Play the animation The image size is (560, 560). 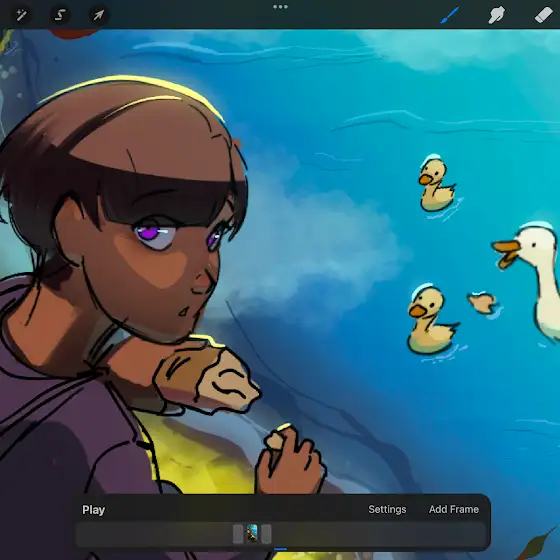(x=94, y=510)
